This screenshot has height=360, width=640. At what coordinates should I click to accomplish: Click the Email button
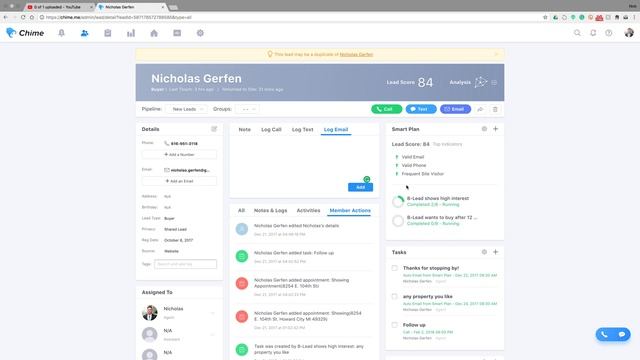455,109
